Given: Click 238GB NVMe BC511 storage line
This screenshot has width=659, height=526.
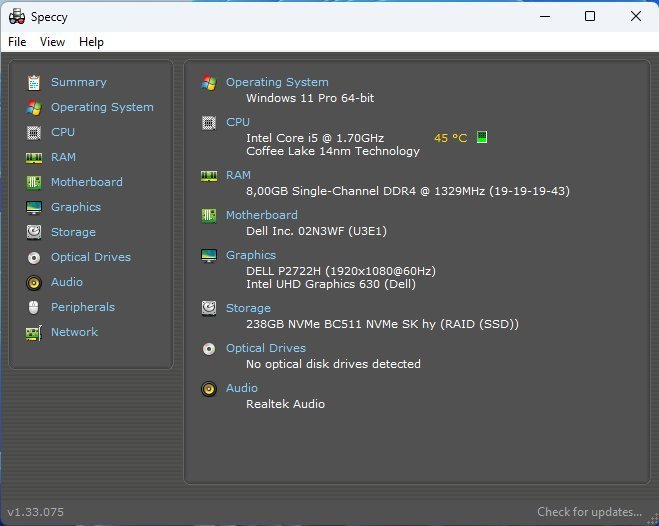Looking at the screenshot, I should point(382,324).
